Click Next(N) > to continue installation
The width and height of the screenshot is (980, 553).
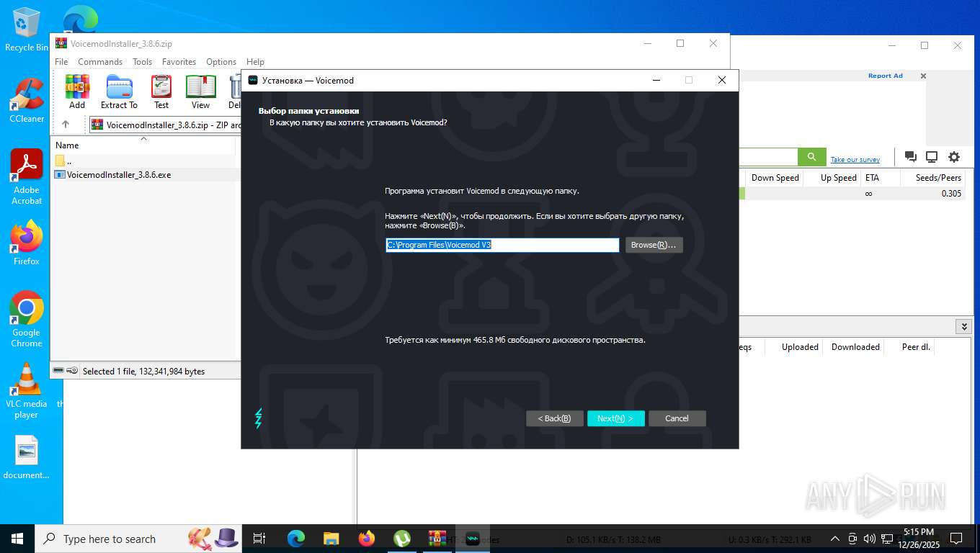coord(615,418)
